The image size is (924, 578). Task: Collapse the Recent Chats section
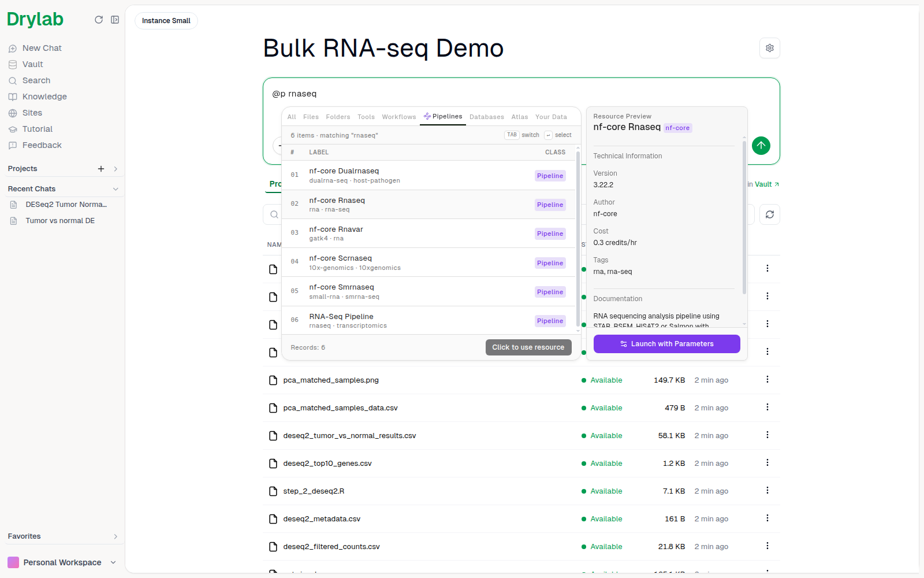tap(115, 189)
